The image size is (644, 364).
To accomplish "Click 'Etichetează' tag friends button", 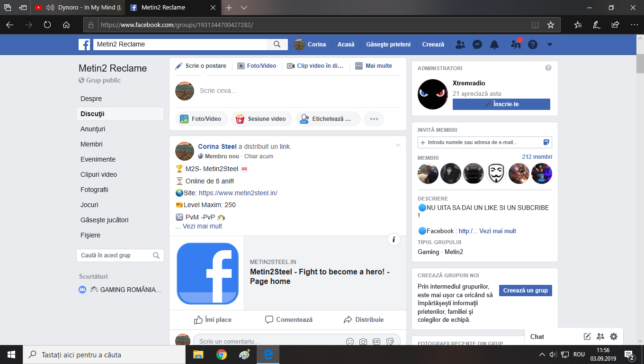I will [328, 119].
